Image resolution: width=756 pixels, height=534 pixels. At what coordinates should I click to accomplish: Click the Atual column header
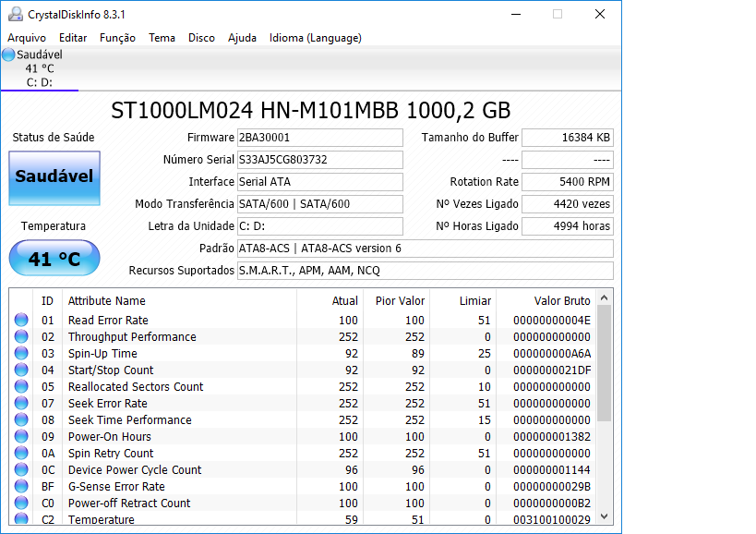tap(330, 301)
